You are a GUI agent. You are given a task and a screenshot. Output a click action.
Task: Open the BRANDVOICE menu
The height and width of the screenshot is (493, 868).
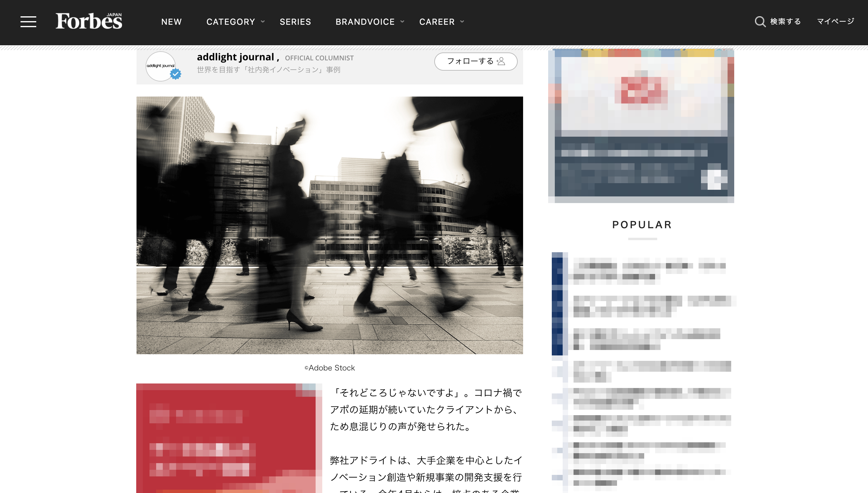(x=365, y=22)
